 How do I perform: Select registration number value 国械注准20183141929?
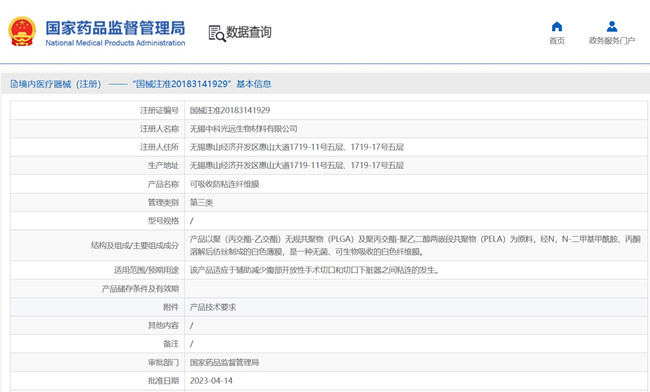(230, 110)
